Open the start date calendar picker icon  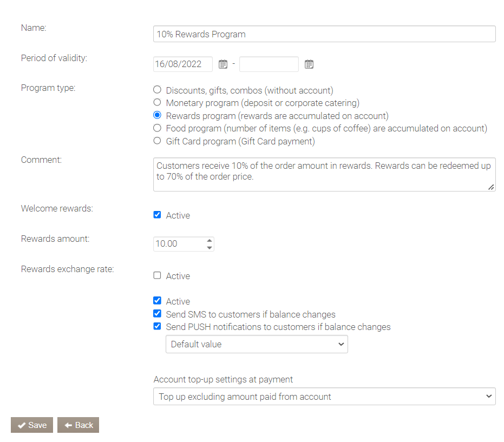222,64
